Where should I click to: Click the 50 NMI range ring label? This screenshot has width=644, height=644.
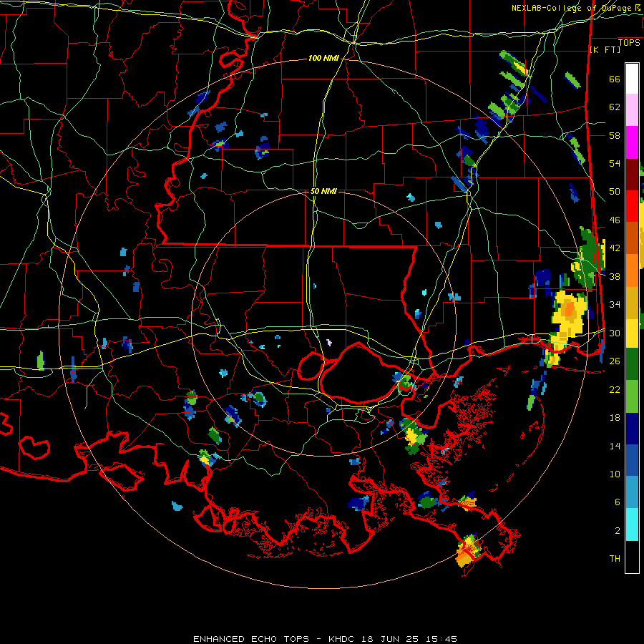[323, 191]
